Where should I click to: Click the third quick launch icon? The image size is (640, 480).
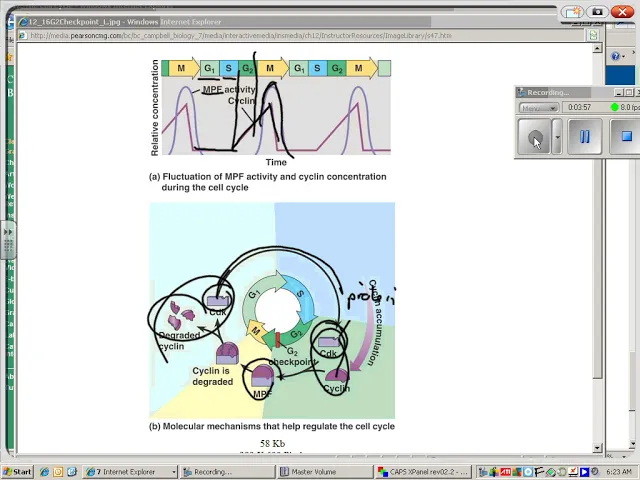point(72,472)
